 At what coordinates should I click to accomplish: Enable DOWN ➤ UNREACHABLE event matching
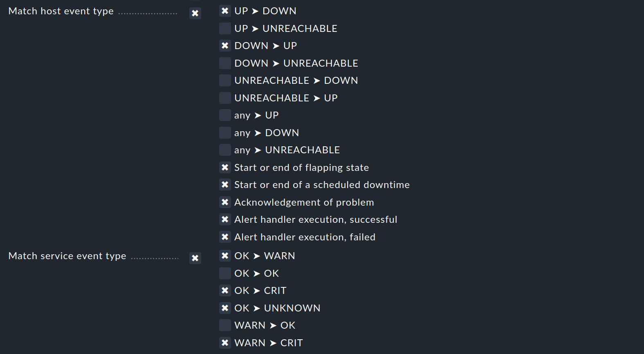point(225,63)
